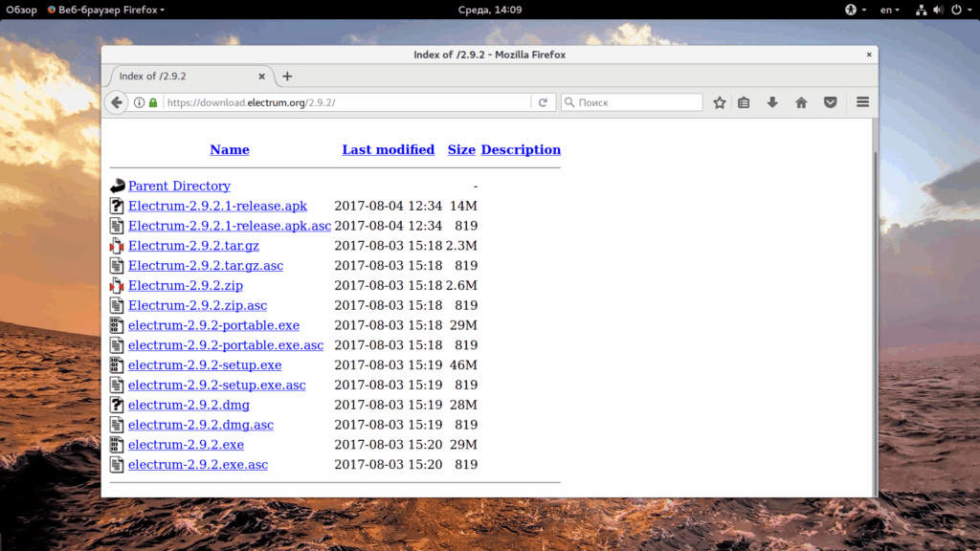The height and width of the screenshot is (551, 980).
Task: Click the text icon beside electrum-2.9.2.dmg.asc
Action: (x=117, y=425)
